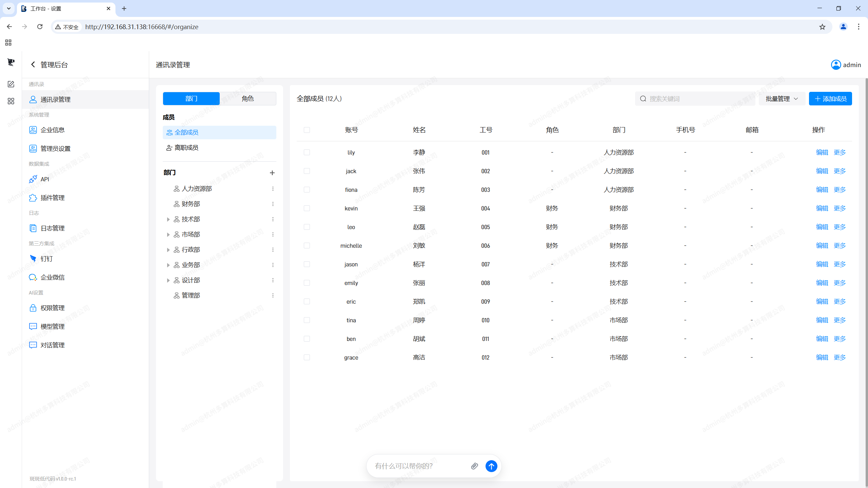The width and height of the screenshot is (868, 488).
Task: Select the checkbox for kevin row
Action: pos(307,208)
